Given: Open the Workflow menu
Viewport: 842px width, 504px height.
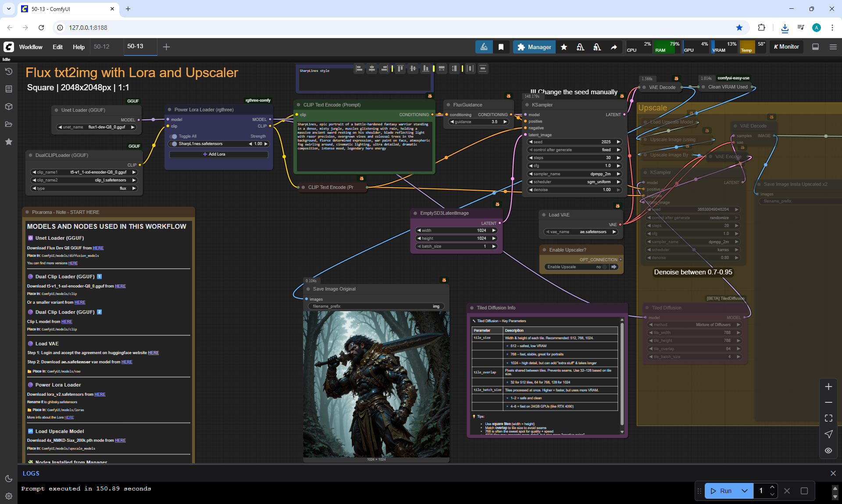Looking at the screenshot, I should pos(31,47).
